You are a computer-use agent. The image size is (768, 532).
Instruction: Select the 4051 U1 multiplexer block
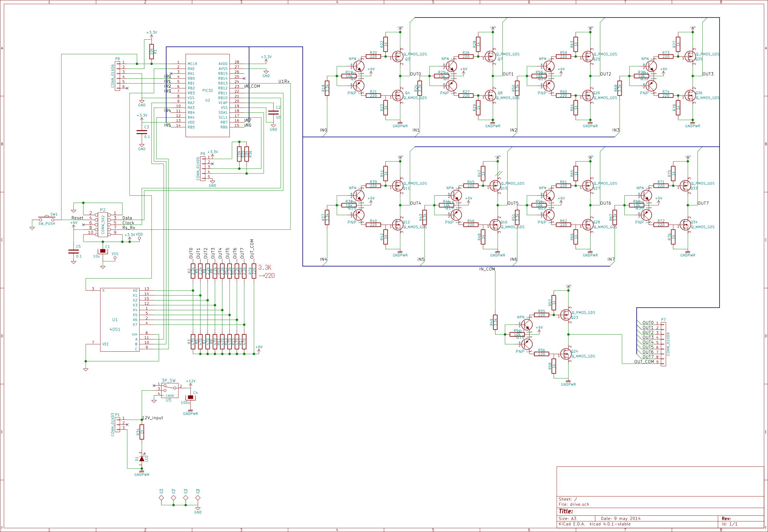(x=120, y=320)
